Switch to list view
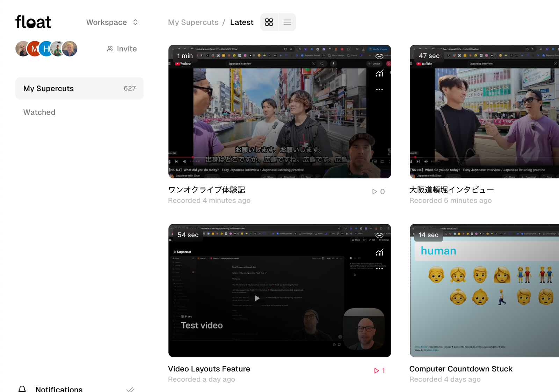Screen dimensions: 559x392 (x=287, y=22)
